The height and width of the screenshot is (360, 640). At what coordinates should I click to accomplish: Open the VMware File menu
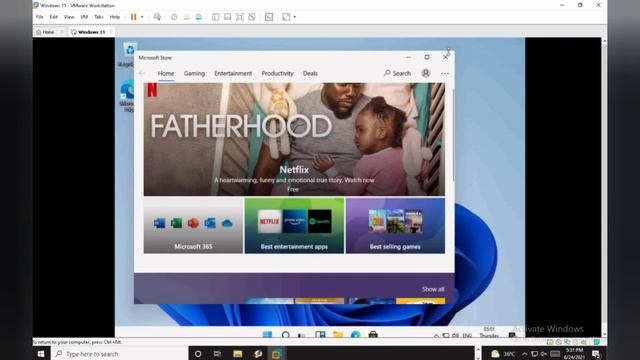(x=40, y=17)
